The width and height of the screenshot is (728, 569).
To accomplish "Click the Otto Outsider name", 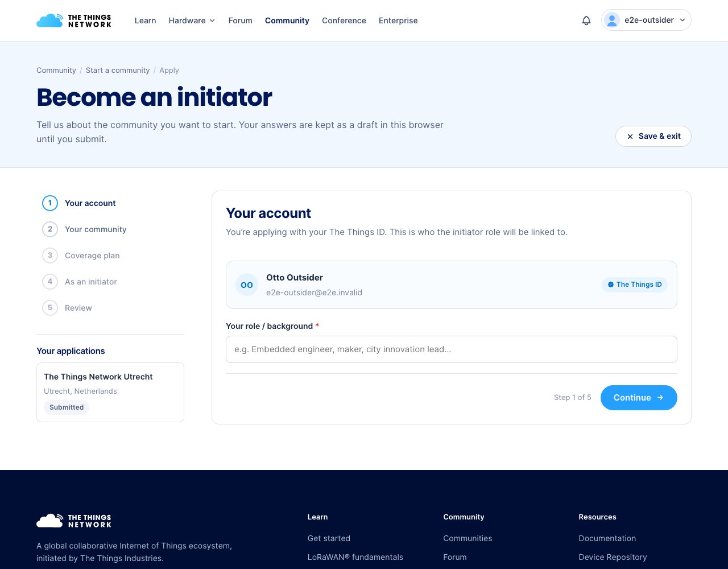I will coord(295,278).
